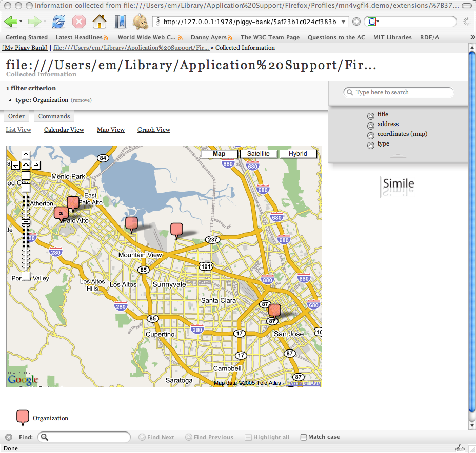The image size is (476, 453).
Task: Click the map zoom level slider
Action: pos(26,222)
